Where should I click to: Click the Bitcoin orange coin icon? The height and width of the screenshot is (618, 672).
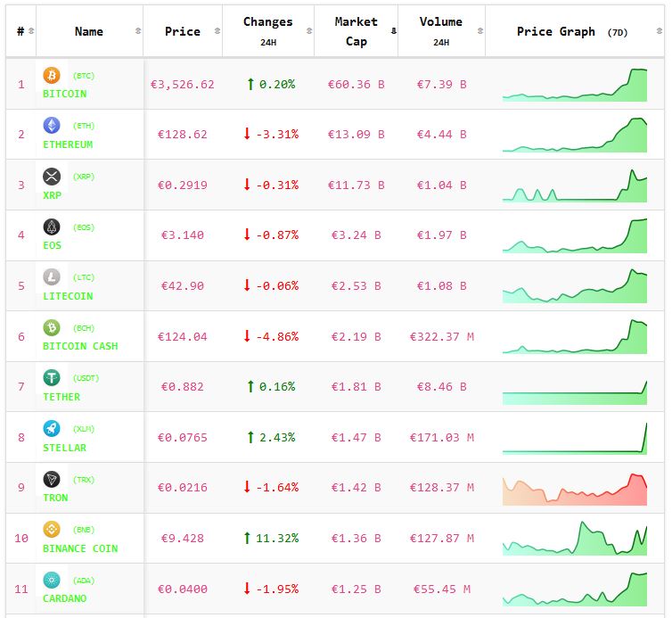52,76
